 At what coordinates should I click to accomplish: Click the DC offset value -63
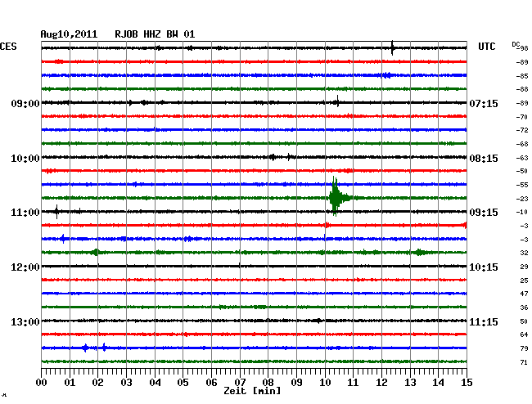pyautogui.click(x=522, y=158)
